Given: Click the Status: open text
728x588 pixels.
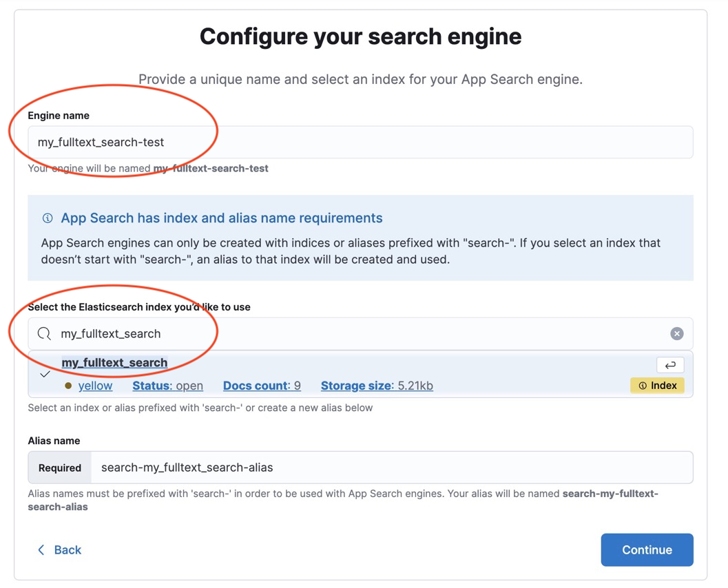Looking at the screenshot, I should 167,386.
